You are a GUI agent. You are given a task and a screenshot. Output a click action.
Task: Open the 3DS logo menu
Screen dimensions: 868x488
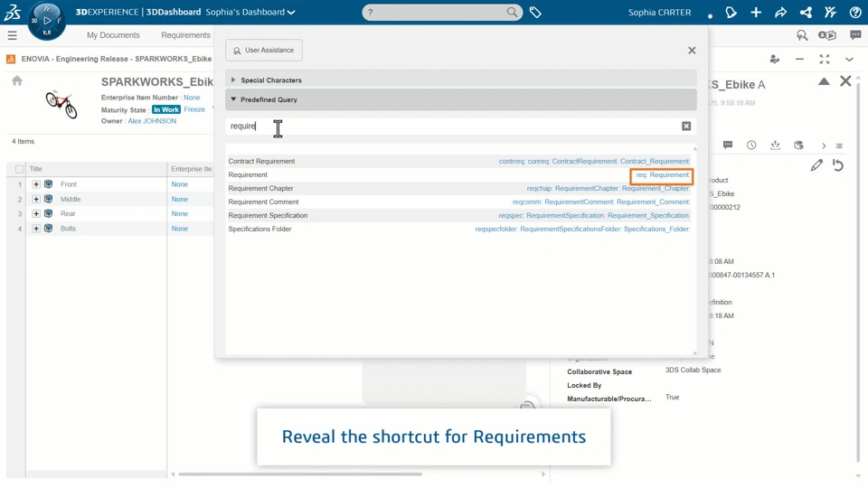pyautogui.click(x=12, y=12)
